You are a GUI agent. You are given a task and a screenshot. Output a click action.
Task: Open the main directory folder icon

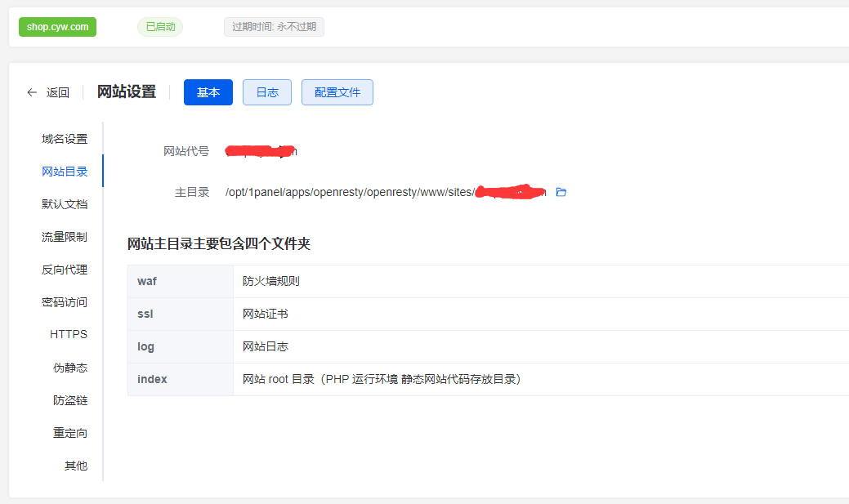(561, 192)
